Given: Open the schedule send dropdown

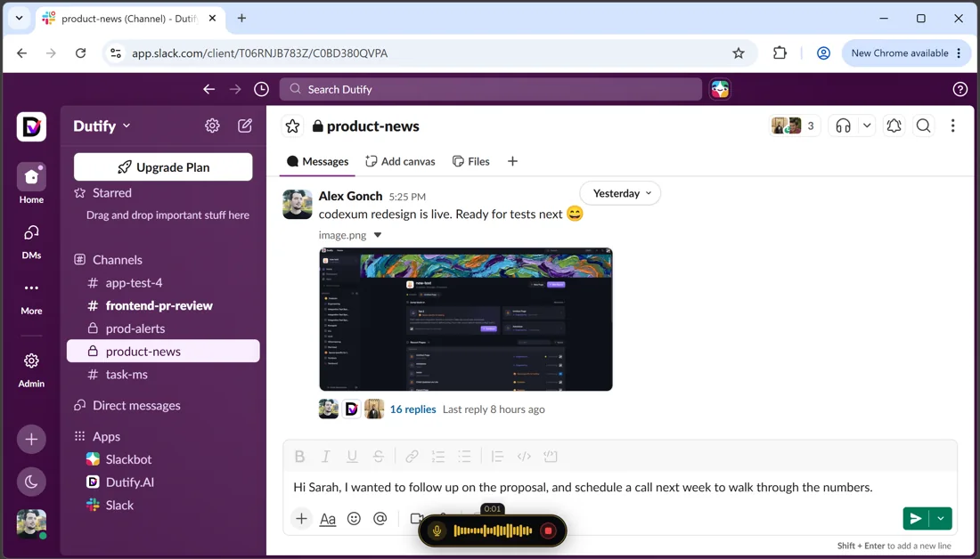Looking at the screenshot, I should click(x=941, y=518).
